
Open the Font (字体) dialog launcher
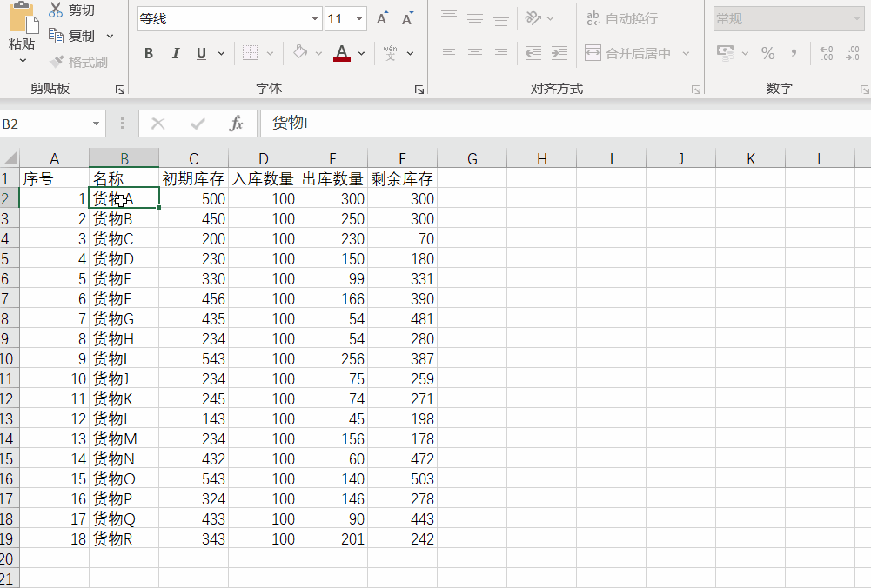419,90
